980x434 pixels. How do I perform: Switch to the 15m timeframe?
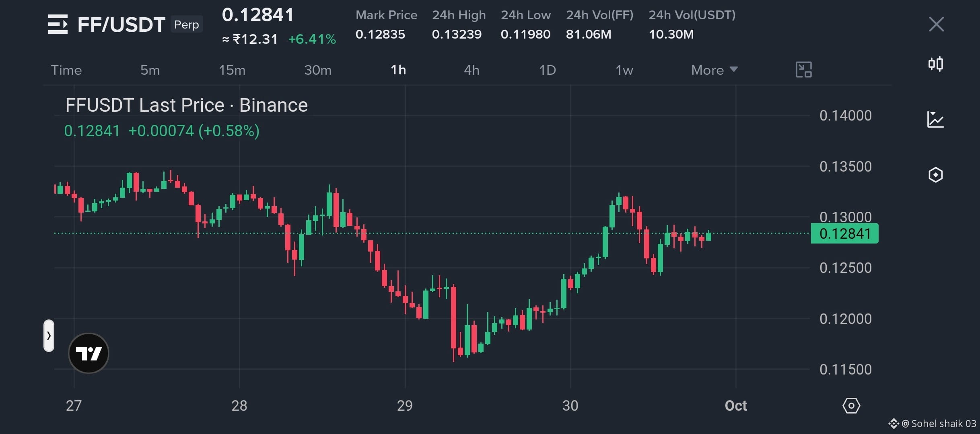coord(232,70)
